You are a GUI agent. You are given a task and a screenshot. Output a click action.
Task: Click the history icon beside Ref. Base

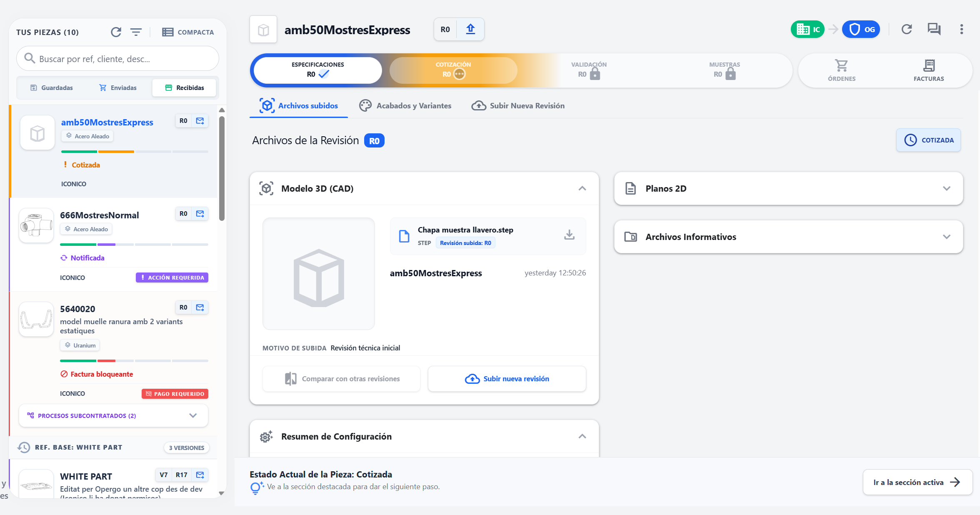coord(24,447)
